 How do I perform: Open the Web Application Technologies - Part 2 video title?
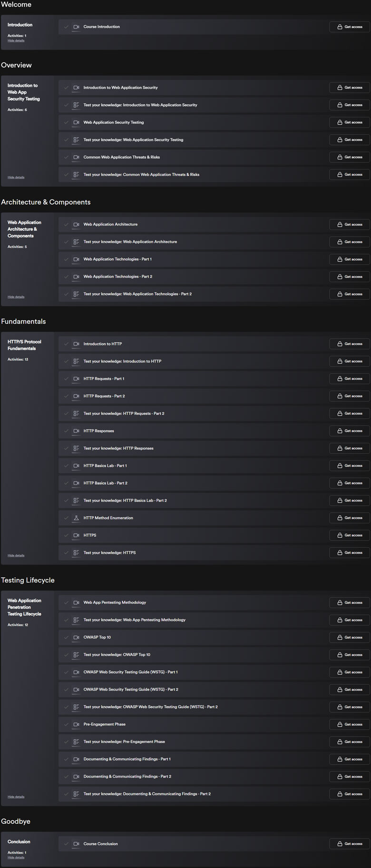(118, 276)
